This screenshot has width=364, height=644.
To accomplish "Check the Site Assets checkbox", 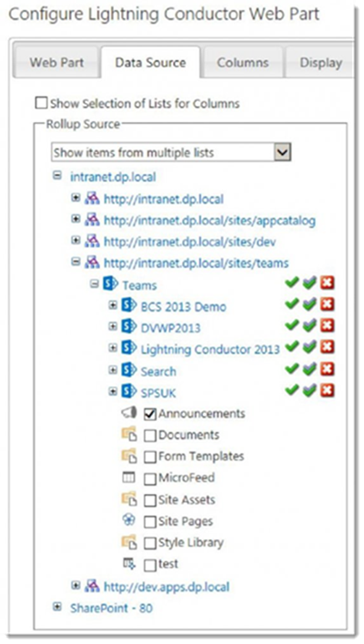I will click(150, 500).
